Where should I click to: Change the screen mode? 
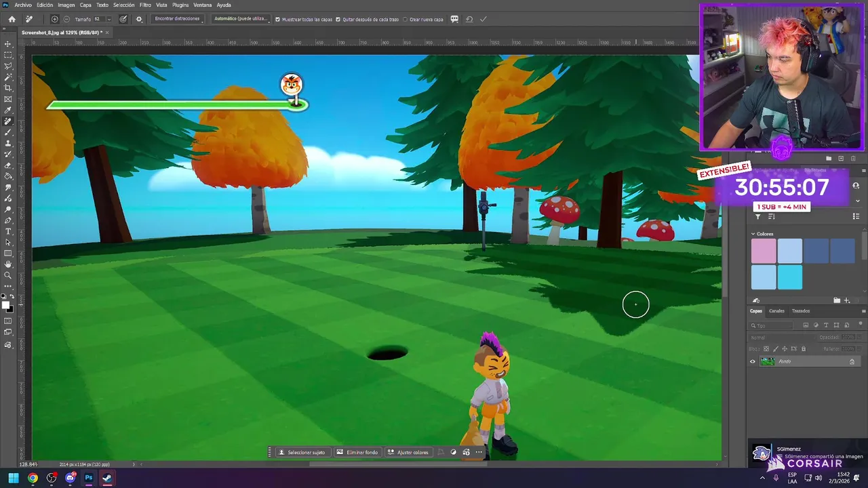8,332
